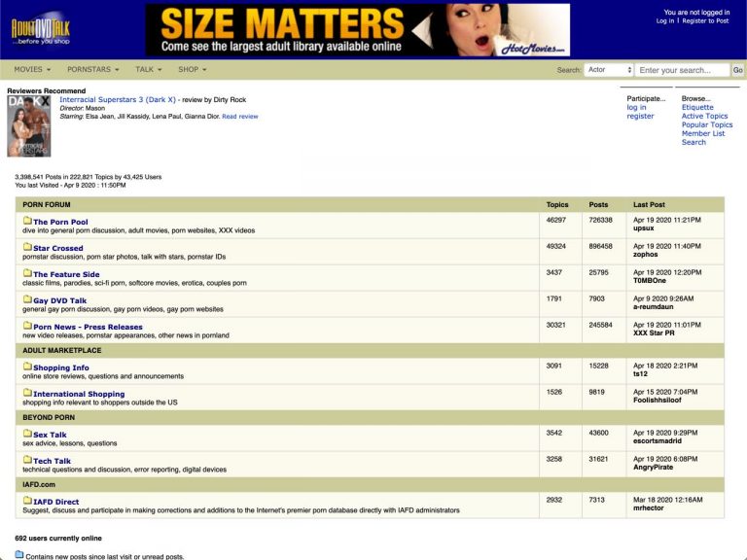Click the IAFD.com section header
The image size is (747, 560).
pos(39,485)
